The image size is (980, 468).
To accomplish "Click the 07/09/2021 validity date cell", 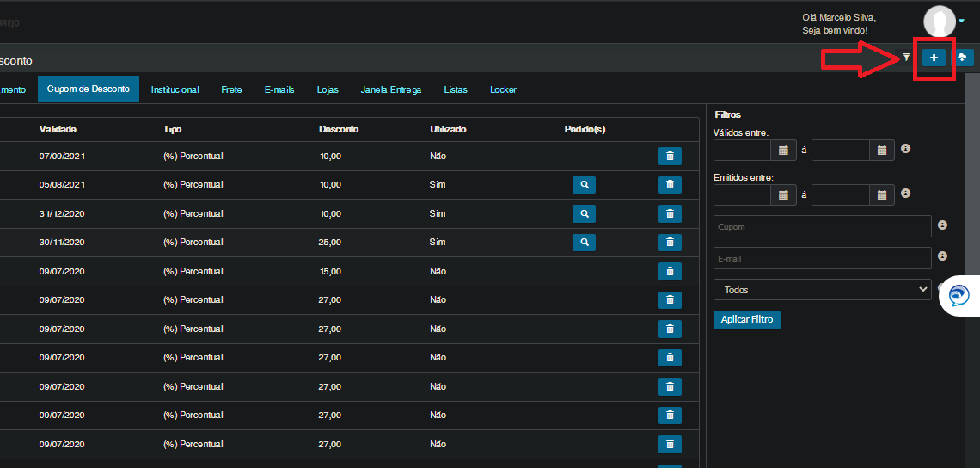I will (x=62, y=156).
